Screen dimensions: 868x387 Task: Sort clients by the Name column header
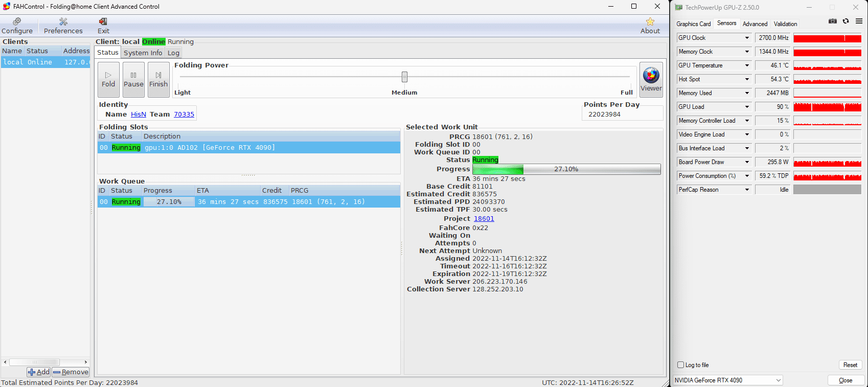coord(12,51)
